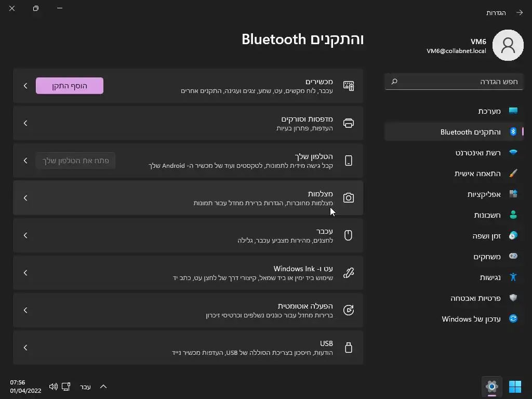This screenshot has width=532, height=399.
Task: Click the search magnifier icon
Action: click(x=394, y=82)
